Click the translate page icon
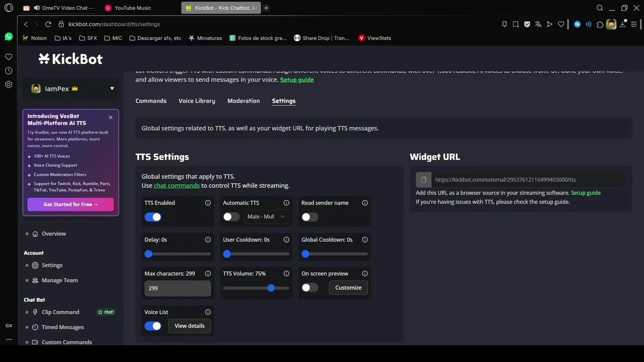 [x=538, y=24]
